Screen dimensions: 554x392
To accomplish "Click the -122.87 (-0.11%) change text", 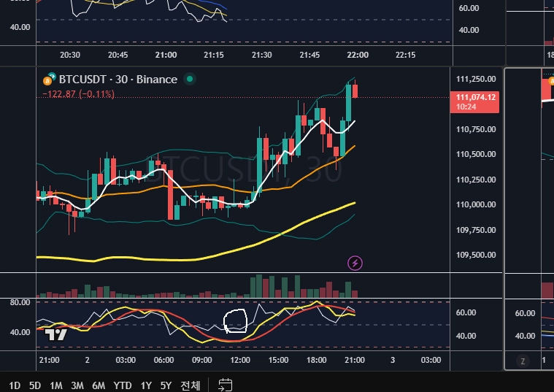I will [78, 94].
